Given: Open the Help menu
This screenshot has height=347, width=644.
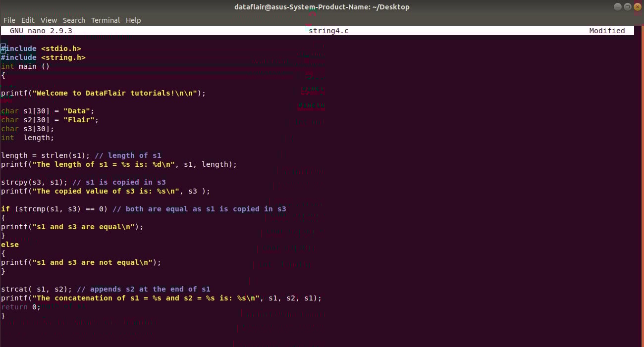Looking at the screenshot, I should (x=133, y=20).
